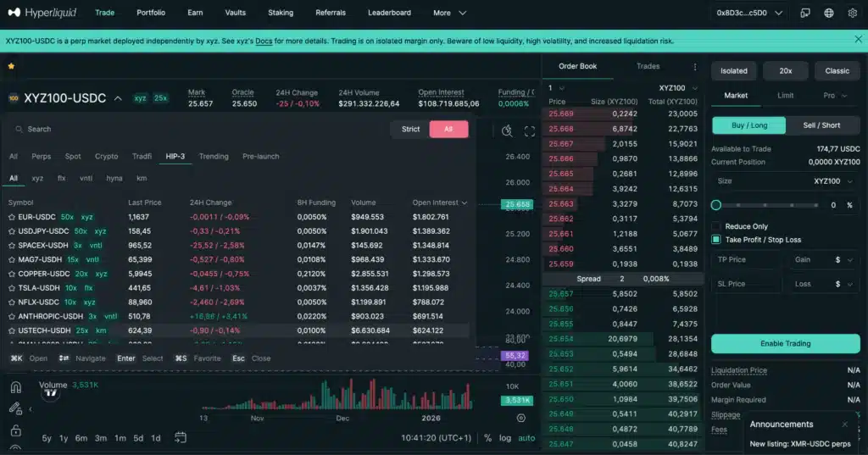This screenshot has width=868, height=455.
Task: Open the More navigation dropdown
Action: point(449,13)
